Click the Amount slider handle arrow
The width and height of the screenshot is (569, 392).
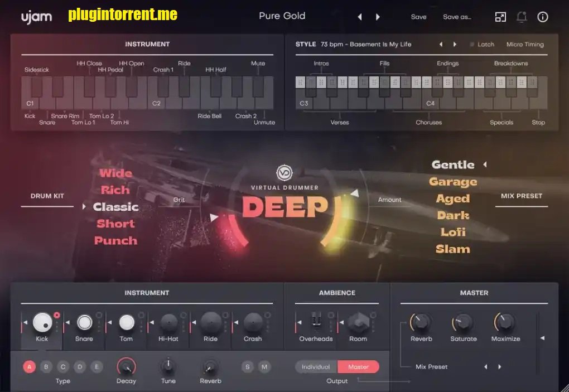click(x=355, y=193)
